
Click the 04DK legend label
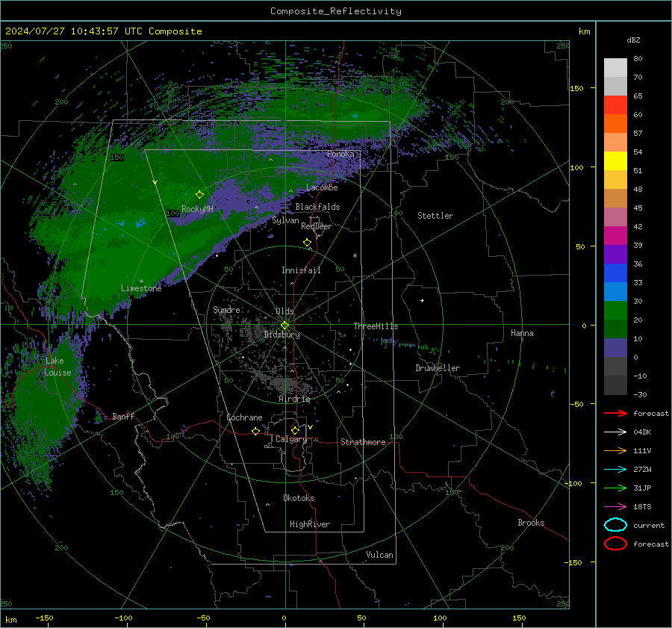click(642, 432)
